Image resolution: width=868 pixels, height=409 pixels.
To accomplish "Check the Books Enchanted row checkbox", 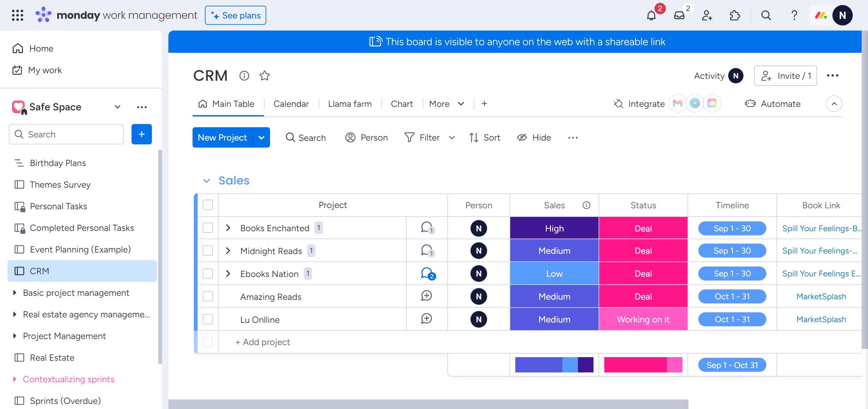I will coord(208,228).
